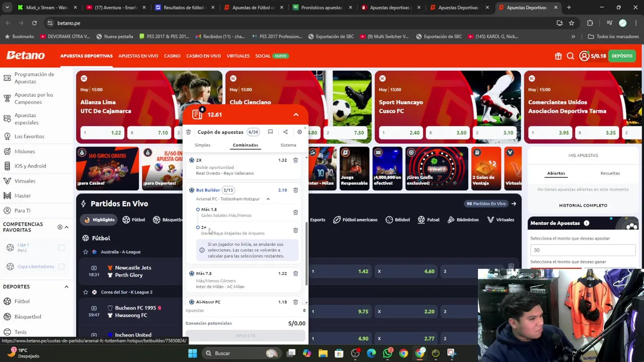Open the Social menu item
This screenshot has width=644, height=362.
pyautogui.click(x=263, y=56)
